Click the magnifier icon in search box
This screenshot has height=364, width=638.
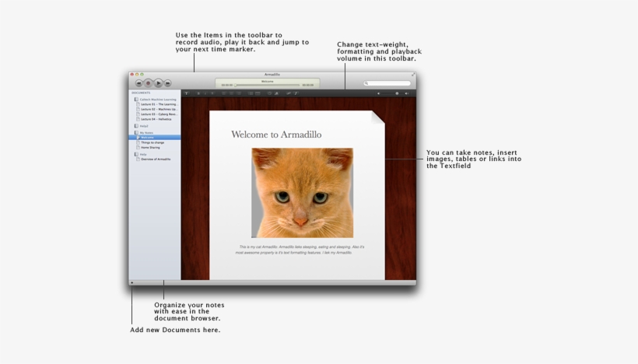click(366, 83)
